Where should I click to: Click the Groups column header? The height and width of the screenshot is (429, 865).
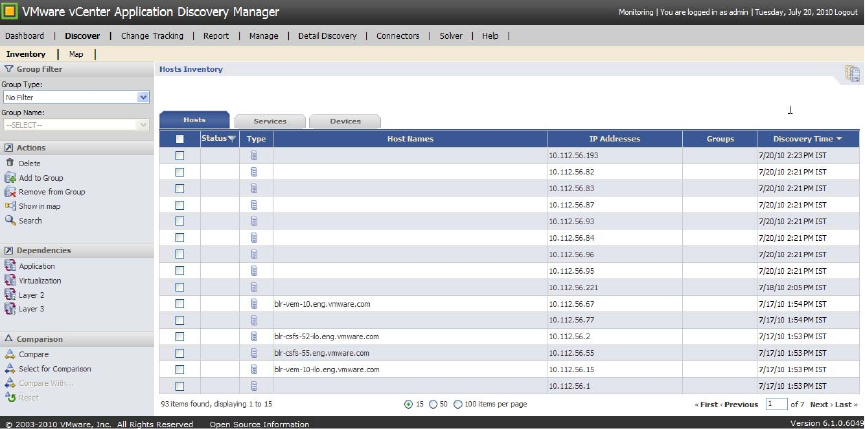[x=720, y=139]
